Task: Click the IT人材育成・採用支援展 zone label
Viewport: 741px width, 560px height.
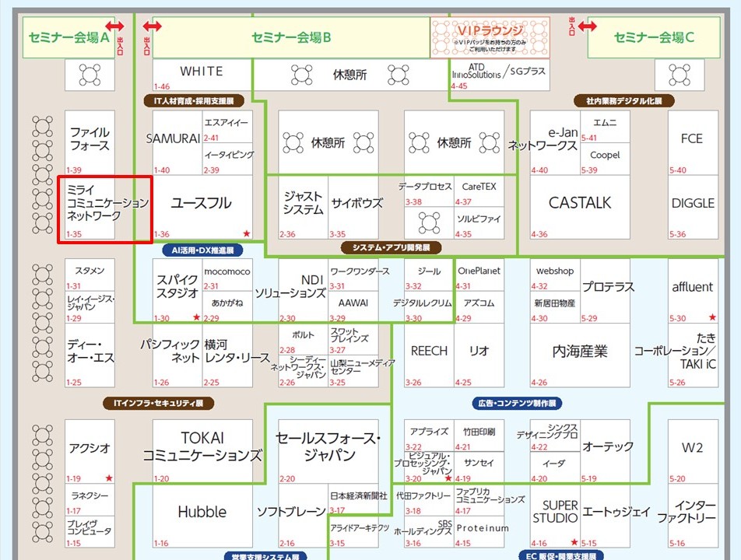Action: tap(194, 100)
